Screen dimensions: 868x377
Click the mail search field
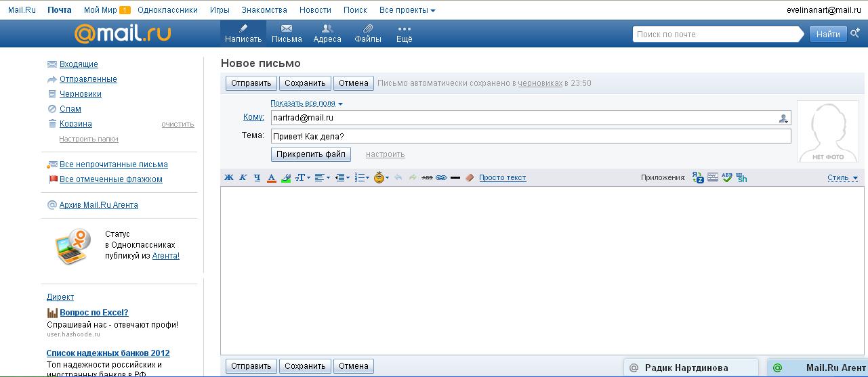718,34
